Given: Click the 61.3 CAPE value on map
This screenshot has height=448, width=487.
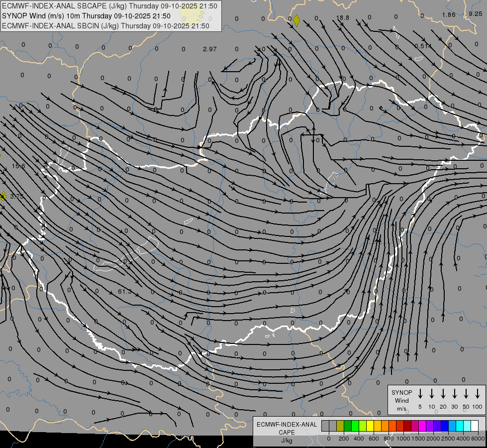Looking at the screenshot, I should point(125,291).
